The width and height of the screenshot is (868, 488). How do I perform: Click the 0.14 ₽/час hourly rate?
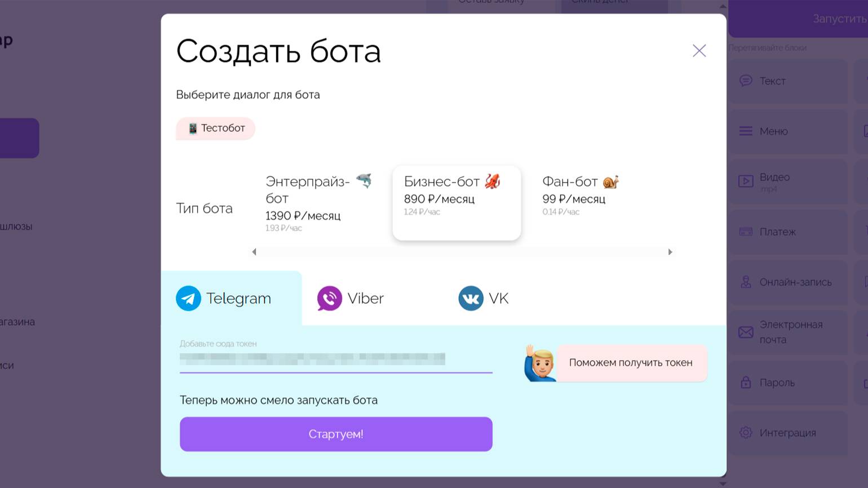pyautogui.click(x=561, y=212)
